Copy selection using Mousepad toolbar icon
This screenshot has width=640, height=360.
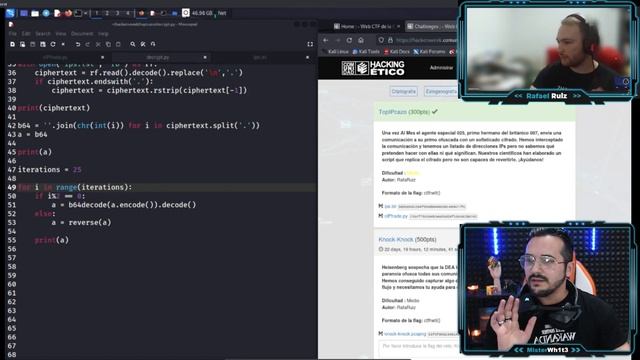108,44
